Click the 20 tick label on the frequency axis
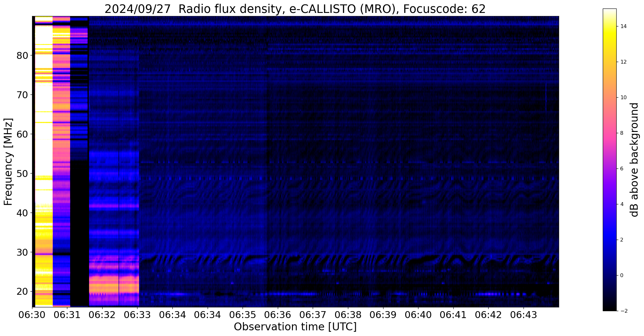The height and width of the screenshot is (336, 644). coord(22,292)
